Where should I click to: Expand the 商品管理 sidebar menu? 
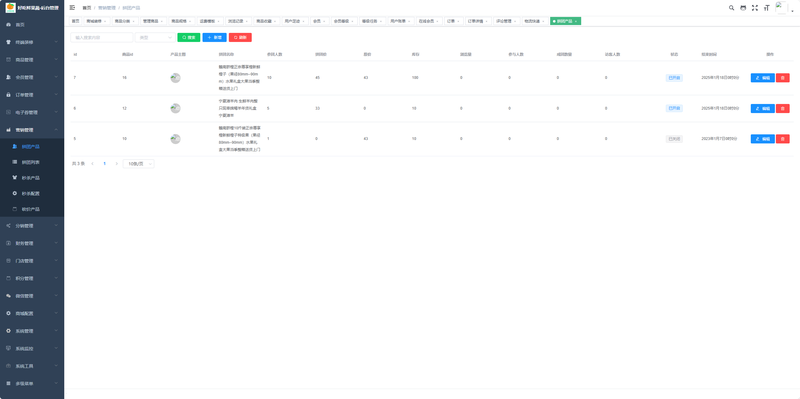(x=32, y=60)
